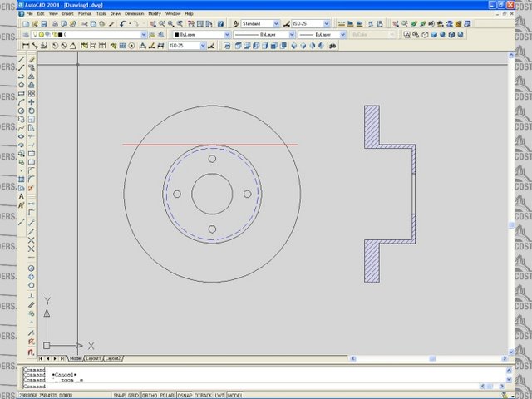Click the MODEL button in status bar

pyautogui.click(x=234, y=394)
